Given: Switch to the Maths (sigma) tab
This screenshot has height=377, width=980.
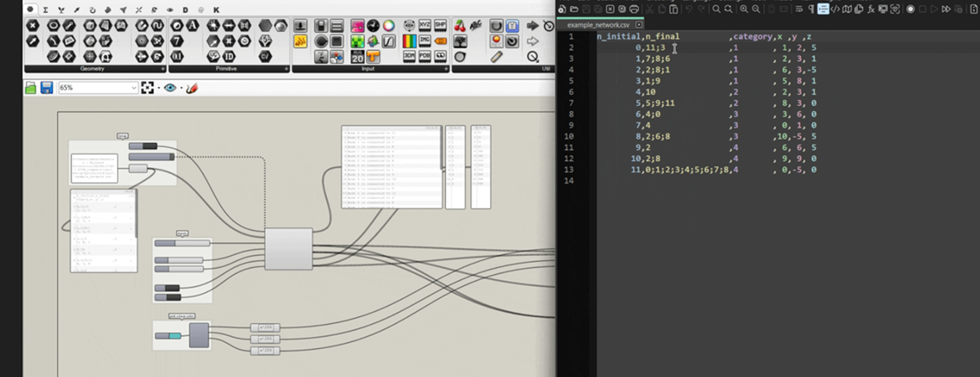Looking at the screenshot, I should click(45, 10).
